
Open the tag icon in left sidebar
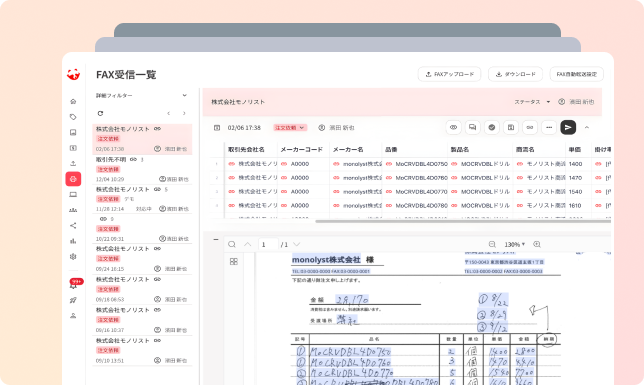point(73,117)
